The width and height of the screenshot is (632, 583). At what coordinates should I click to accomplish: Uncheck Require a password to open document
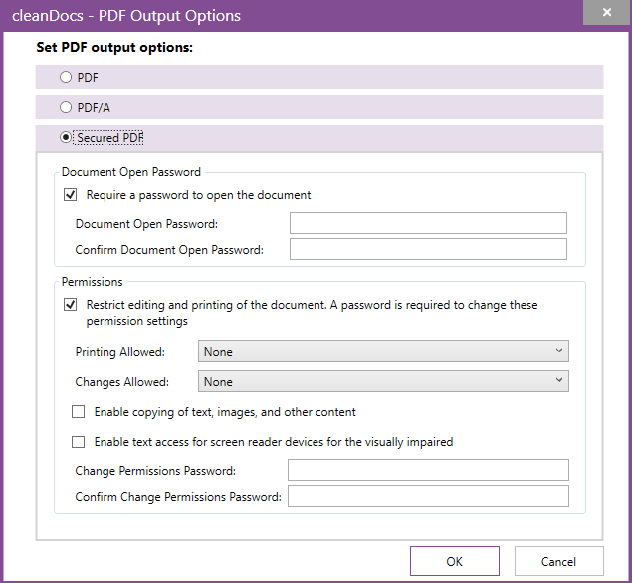coord(71,195)
